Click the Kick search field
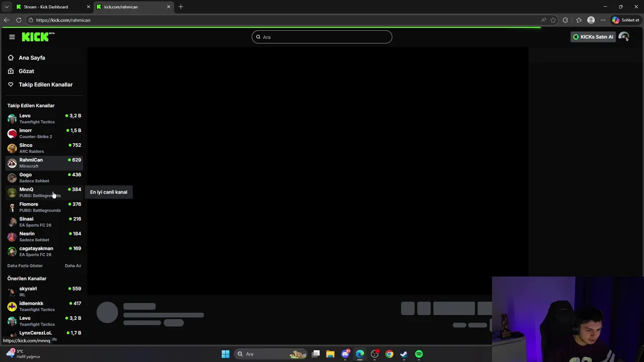This screenshot has height=362, width=644. click(x=322, y=37)
